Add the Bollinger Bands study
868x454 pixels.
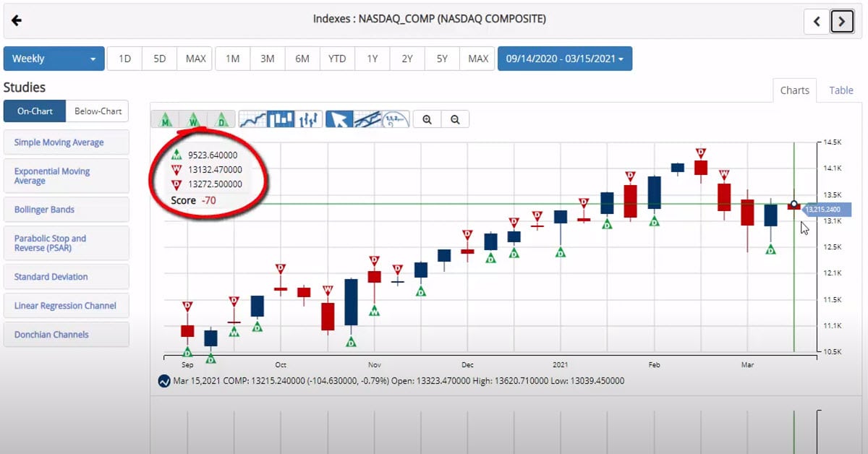(x=66, y=210)
